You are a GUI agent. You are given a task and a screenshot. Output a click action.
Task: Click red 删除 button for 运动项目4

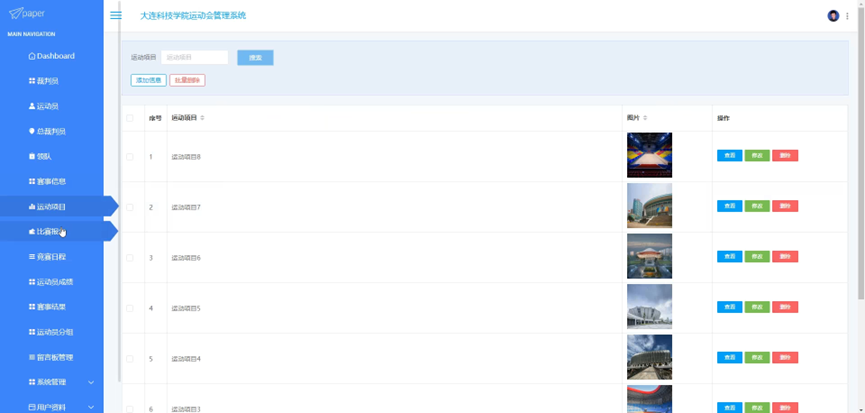tap(785, 357)
